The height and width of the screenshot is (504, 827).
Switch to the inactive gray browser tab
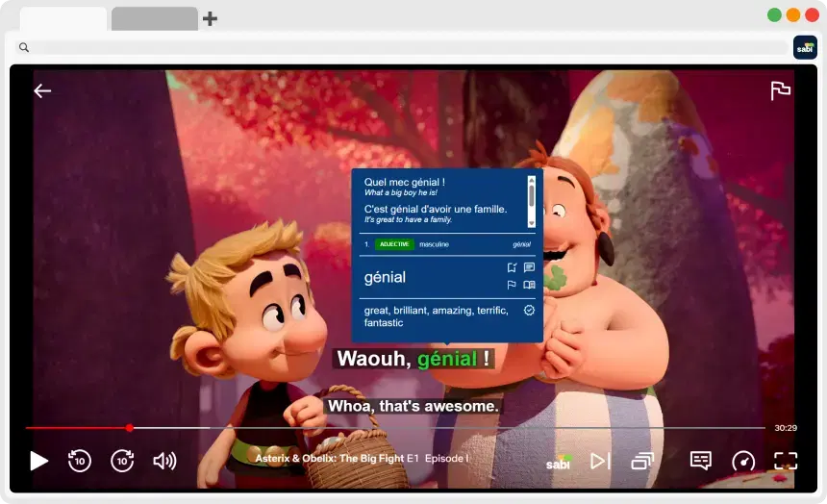click(155, 18)
